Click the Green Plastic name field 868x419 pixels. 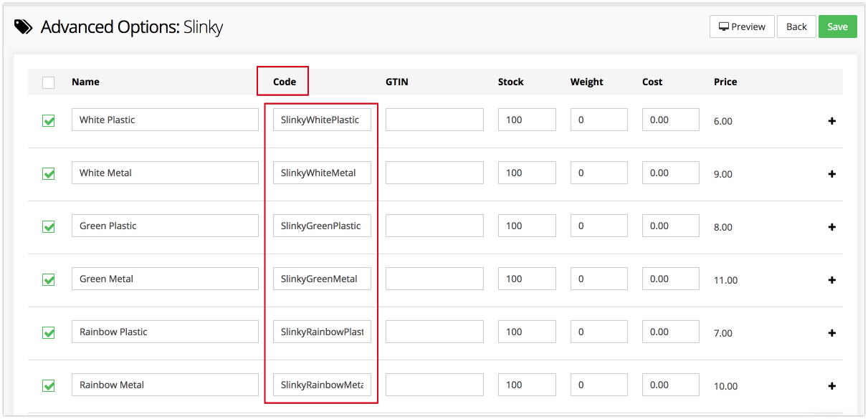[x=165, y=226]
